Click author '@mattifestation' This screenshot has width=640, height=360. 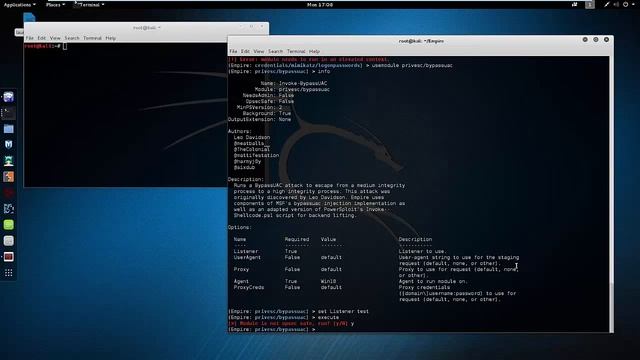(256, 155)
